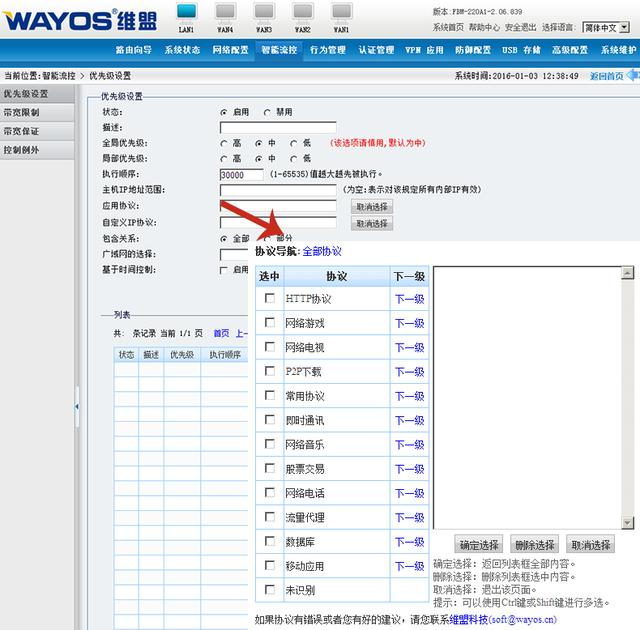Check the 股票交易 checkbox

click(269, 468)
